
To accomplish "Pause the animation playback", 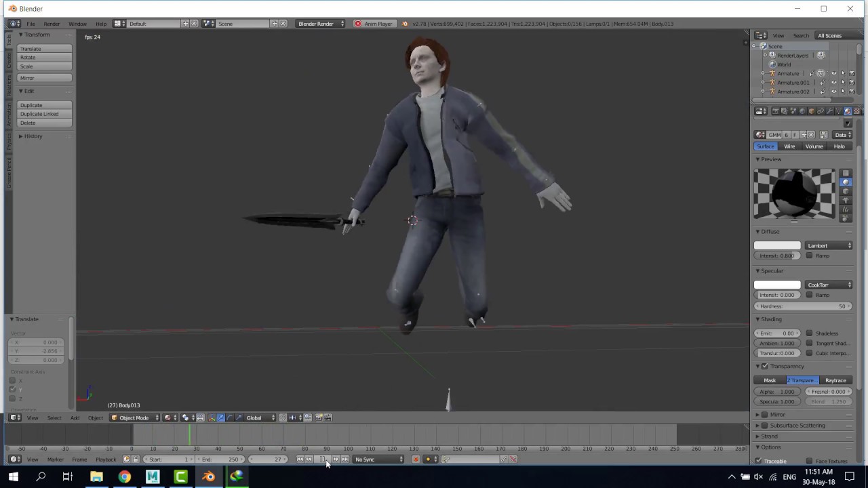I will pos(323,460).
